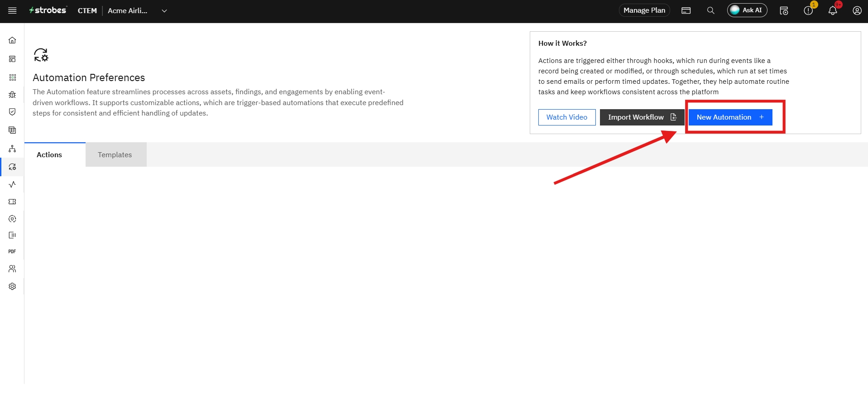Click the Automation Preferences heading
Image resolution: width=868 pixels, height=405 pixels.
(x=89, y=77)
